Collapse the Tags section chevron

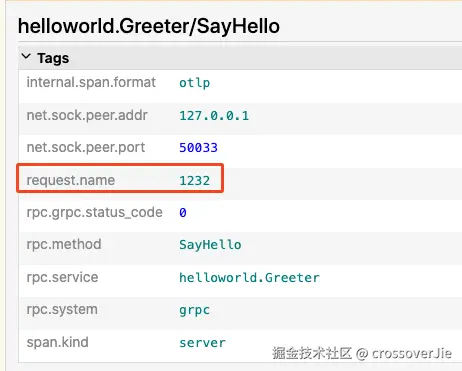click(26, 56)
